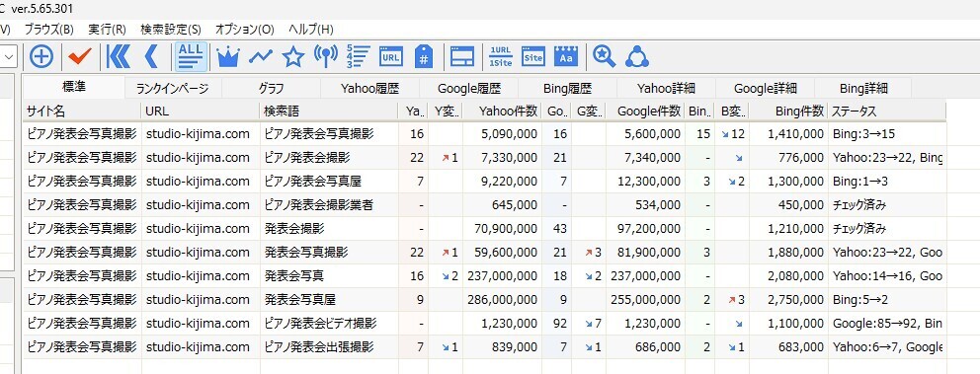Click the three connected circles icon

pyautogui.click(x=637, y=57)
